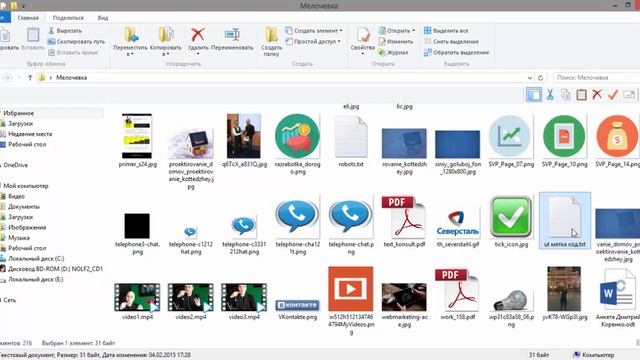Select Локальный диск (C:) in the sidebar
The image size is (640, 360).
click(x=36, y=258)
